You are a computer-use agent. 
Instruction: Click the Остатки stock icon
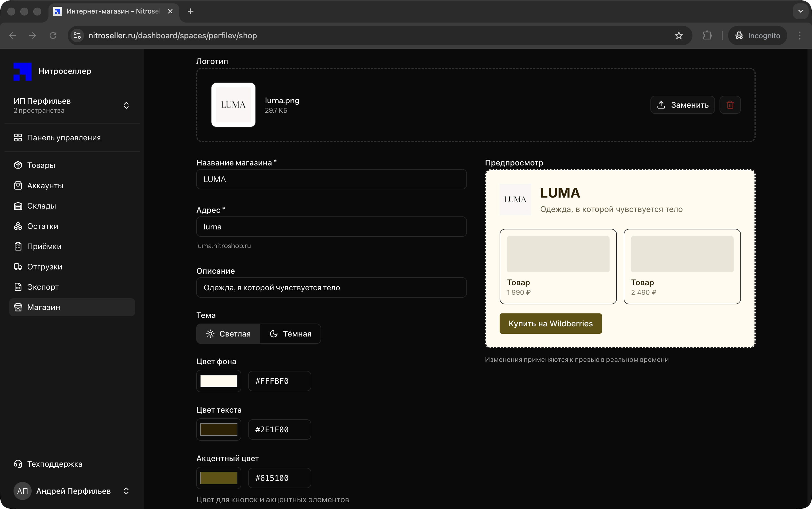[x=18, y=226]
